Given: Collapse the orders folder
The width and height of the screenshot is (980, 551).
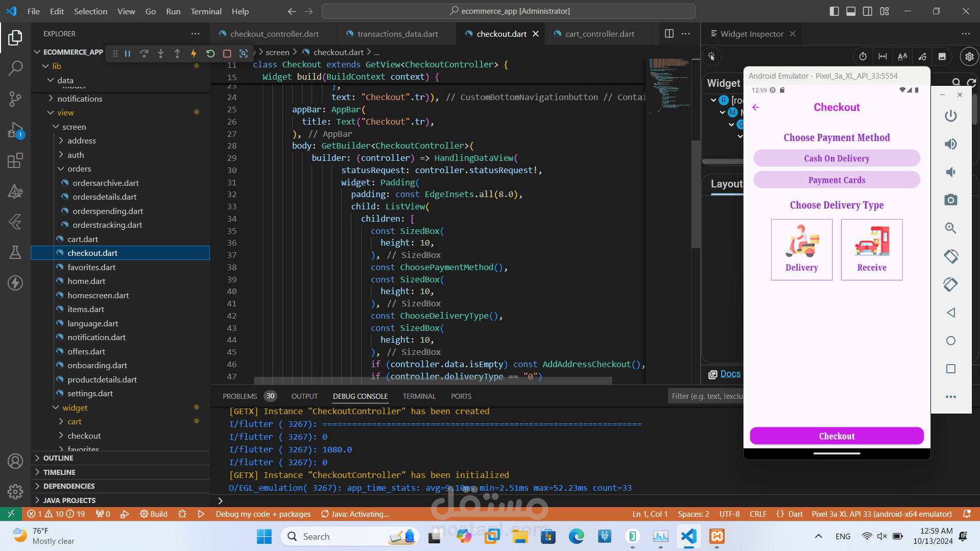Looking at the screenshot, I should pos(79,169).
